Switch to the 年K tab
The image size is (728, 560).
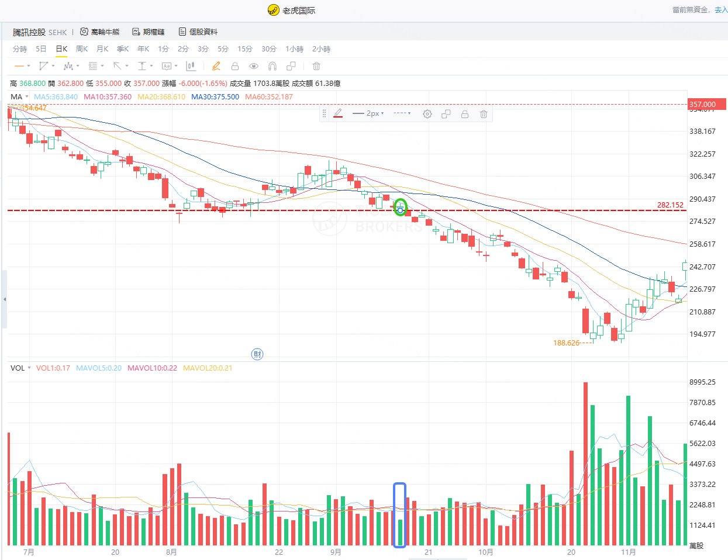[143, 49]
